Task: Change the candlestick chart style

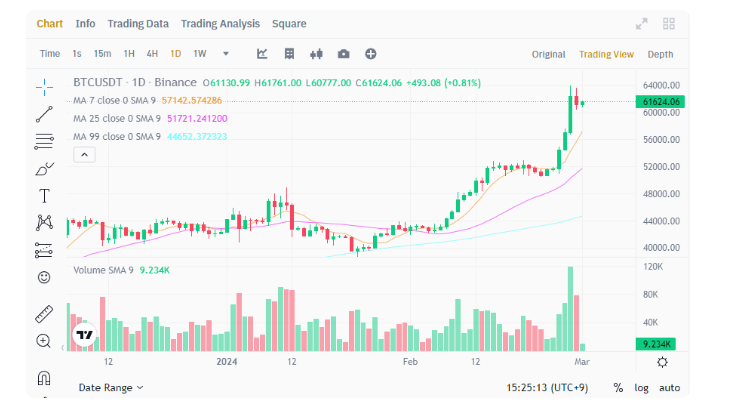Action: click(x=316, y=54)
